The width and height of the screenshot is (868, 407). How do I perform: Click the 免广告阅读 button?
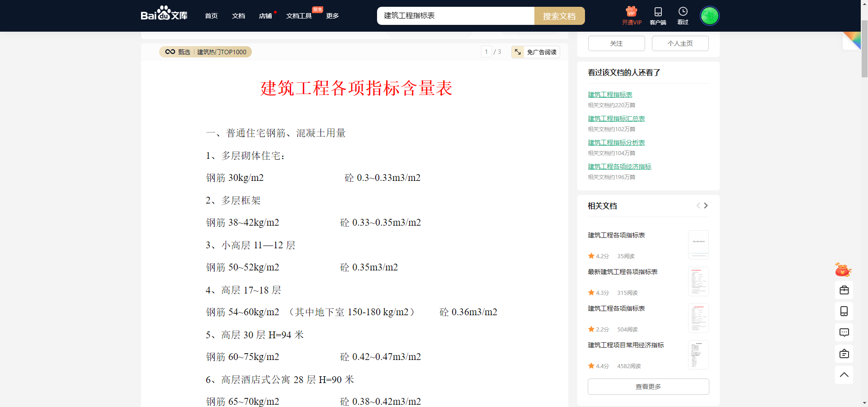click(536, 52)
